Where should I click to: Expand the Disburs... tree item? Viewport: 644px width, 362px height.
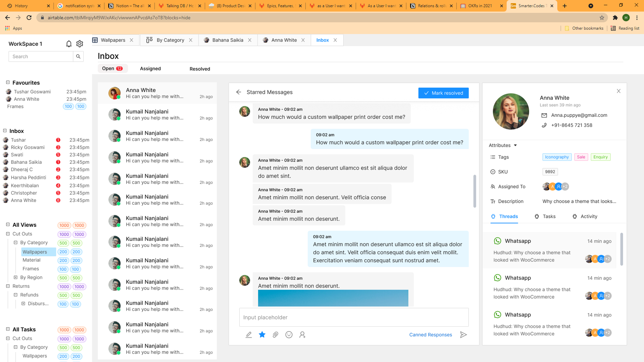click(23, 303)
